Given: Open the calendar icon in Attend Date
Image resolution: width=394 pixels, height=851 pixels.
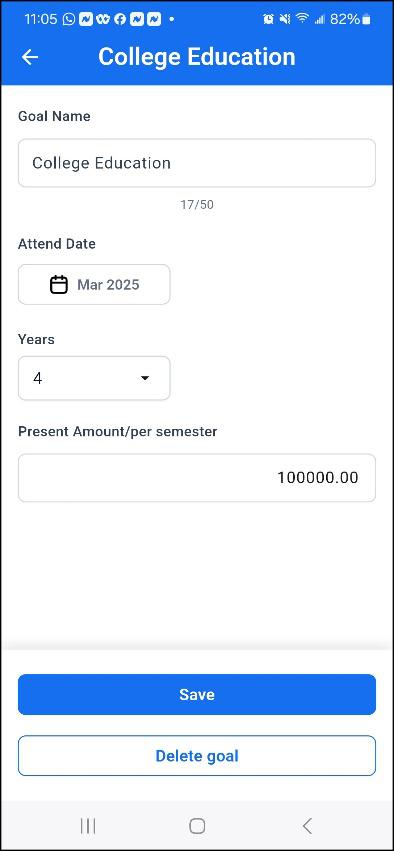Looking at the screenshot, I should point(59,284).
